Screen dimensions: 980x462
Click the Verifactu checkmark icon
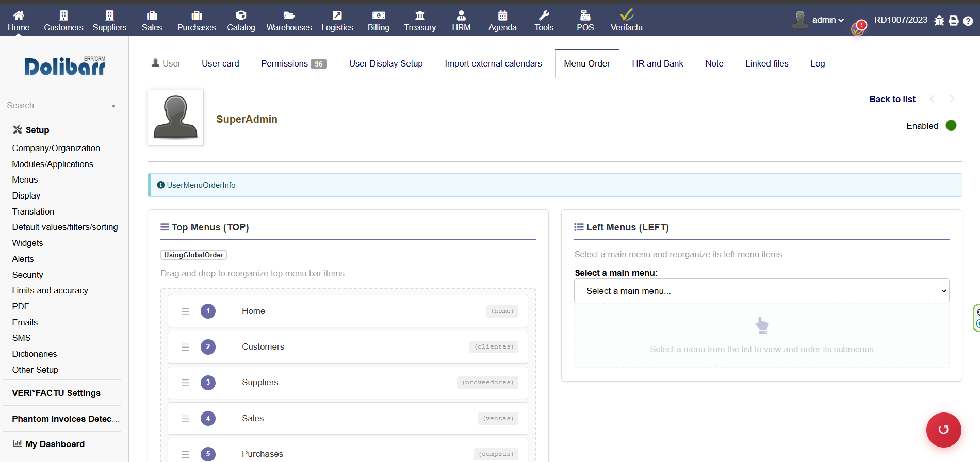click(627, 15)
